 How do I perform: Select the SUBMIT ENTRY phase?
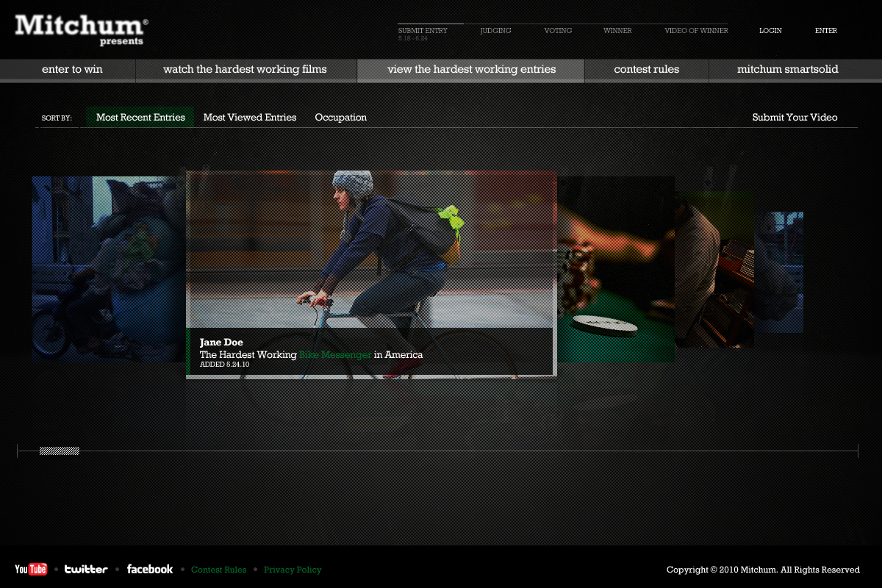[423, 31]
